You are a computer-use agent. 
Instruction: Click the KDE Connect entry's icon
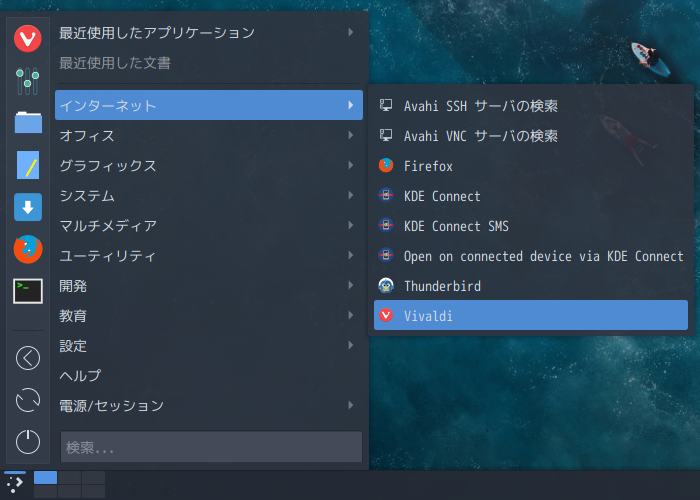pos(386,195)
